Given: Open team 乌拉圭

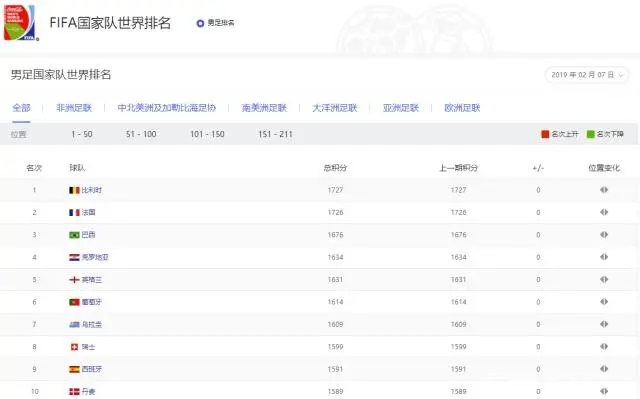Looking at the screenshot, I should [92, 325].
